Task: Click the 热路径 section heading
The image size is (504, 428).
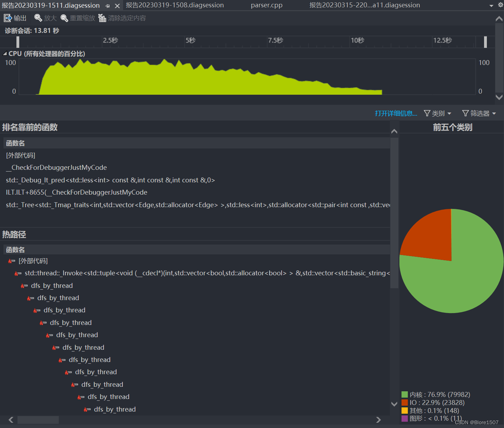Action: (14, 234)
